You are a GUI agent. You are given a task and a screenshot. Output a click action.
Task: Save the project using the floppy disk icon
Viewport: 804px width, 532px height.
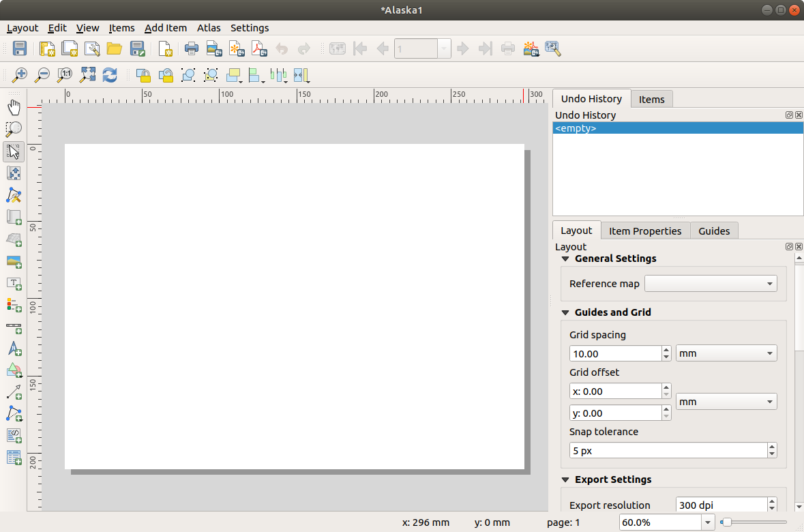[19, 48]
